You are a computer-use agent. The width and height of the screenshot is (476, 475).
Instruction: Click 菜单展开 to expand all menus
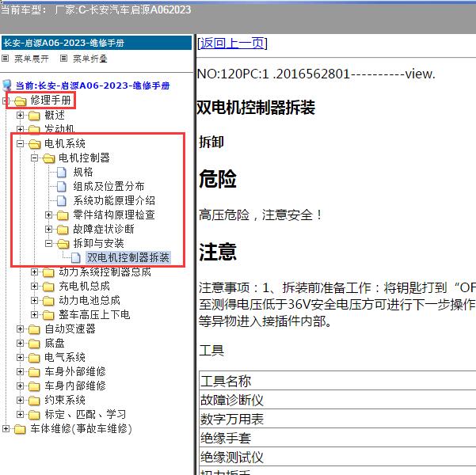click(32, 59)
